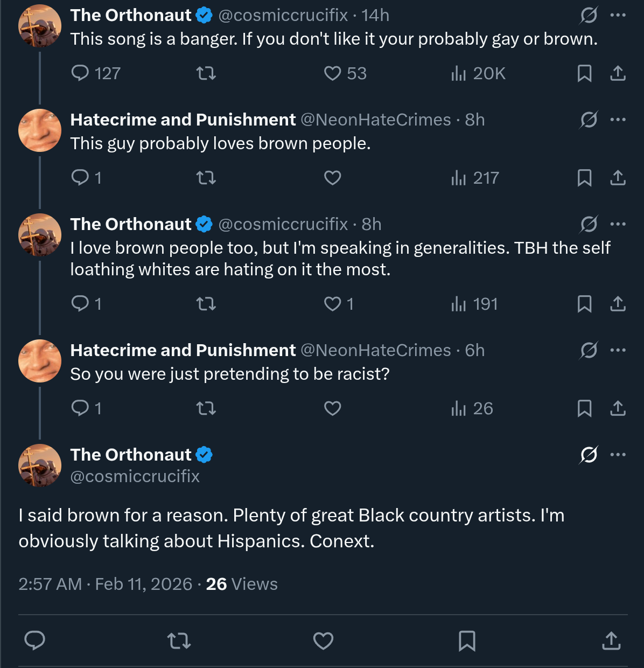Click the 2:57 AM · Feb 11, 2026 timestamp
Viewport: 644px width, 668px height.
(105, 584)
